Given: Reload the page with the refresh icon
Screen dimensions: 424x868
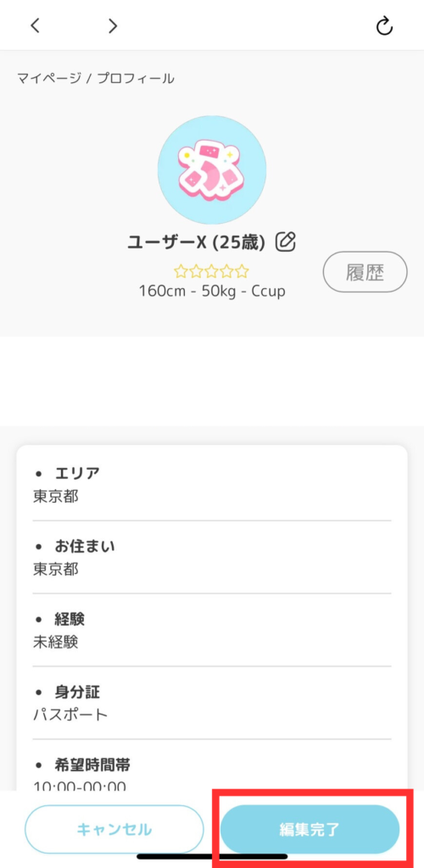Looking at the screenshot, I should point(384,25).
